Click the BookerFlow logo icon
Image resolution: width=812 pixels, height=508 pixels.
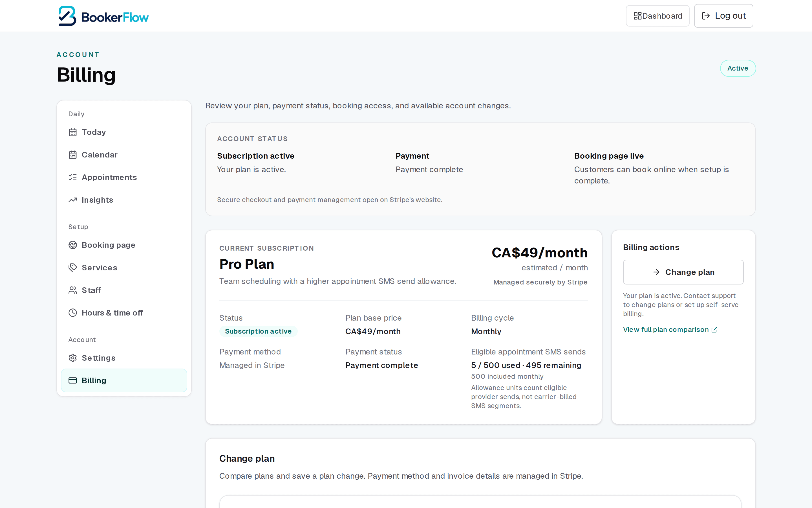67,16
